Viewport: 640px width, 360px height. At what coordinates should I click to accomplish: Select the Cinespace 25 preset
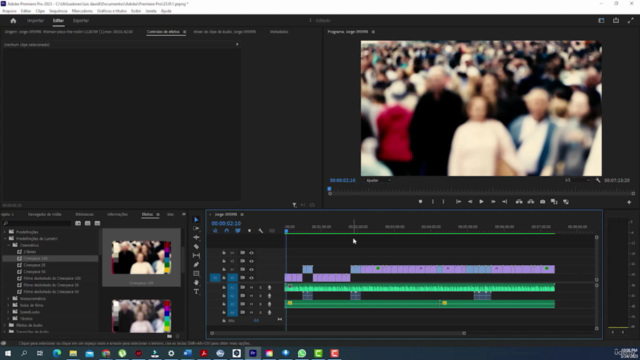(x=34, y=265)
